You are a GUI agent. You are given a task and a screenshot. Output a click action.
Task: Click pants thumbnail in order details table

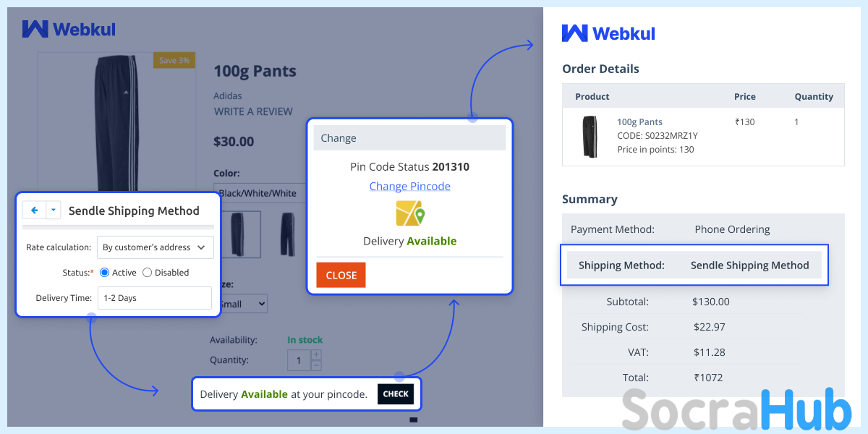point(590,137)
